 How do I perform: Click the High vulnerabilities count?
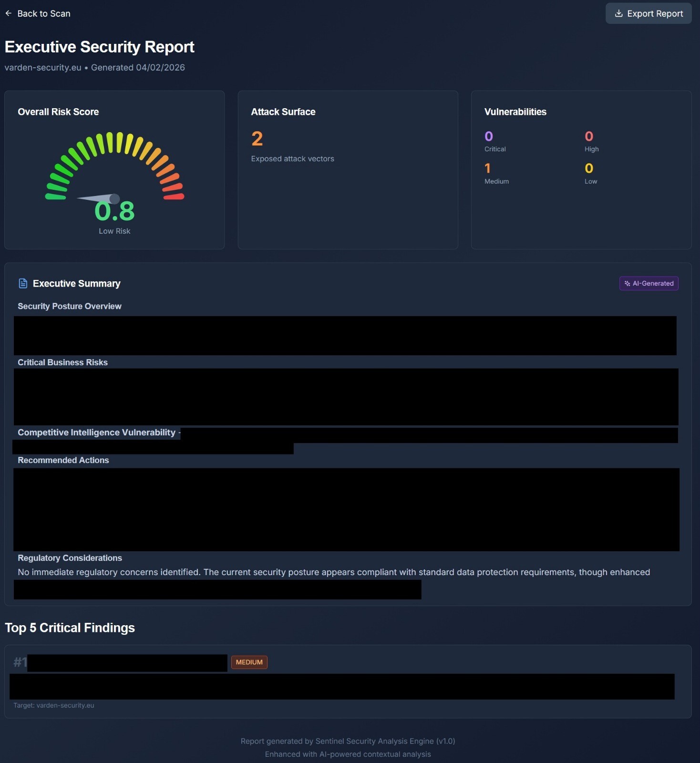pyautogui.click(x=589, y=136)
